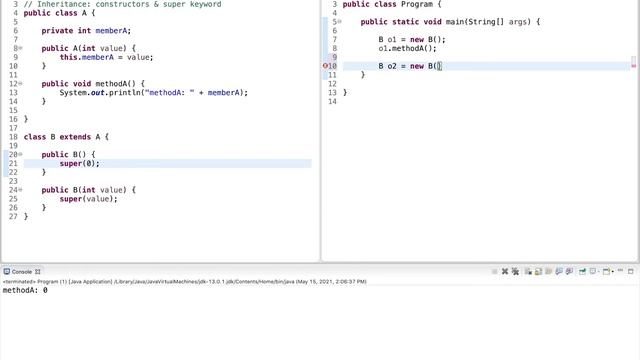640x360 pixels.
Task: Toggle show console when standard error changes
Action: tap(570, 271)
